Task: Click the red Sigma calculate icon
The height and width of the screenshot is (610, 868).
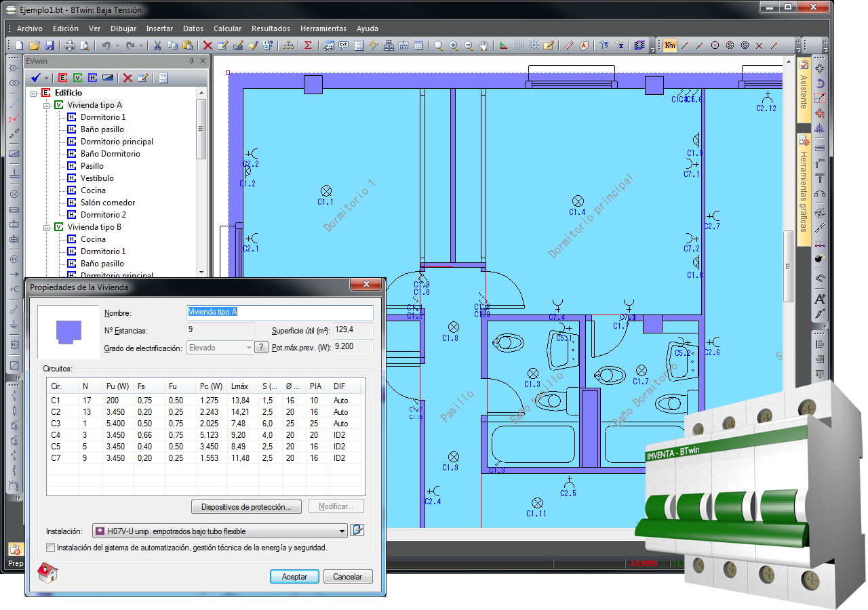Action: pyautogui.click(x=308, y=45)
